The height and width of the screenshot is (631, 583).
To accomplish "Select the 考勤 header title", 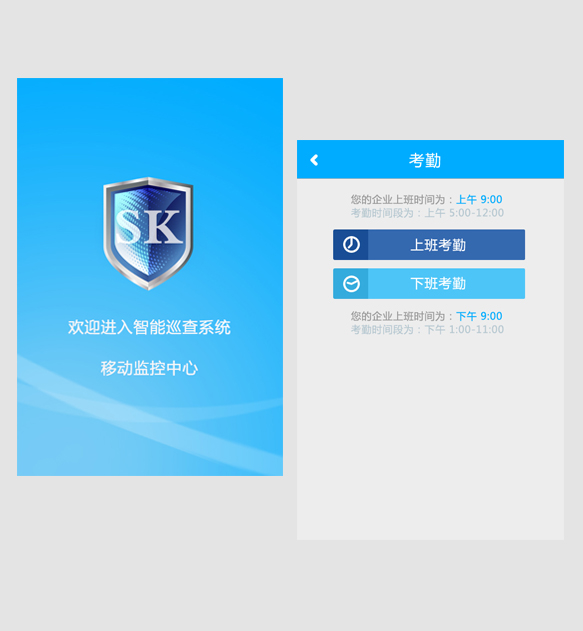I will click(x=425, y=161).
